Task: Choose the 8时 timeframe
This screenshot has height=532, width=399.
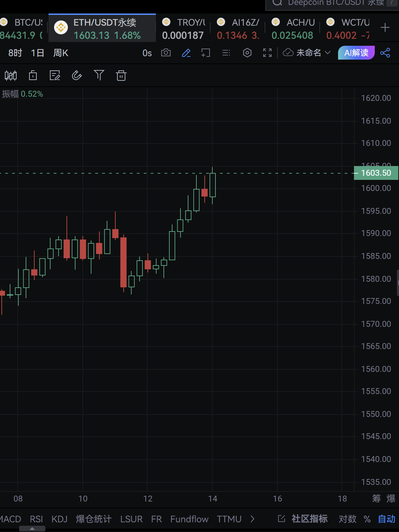Action: 15,53
